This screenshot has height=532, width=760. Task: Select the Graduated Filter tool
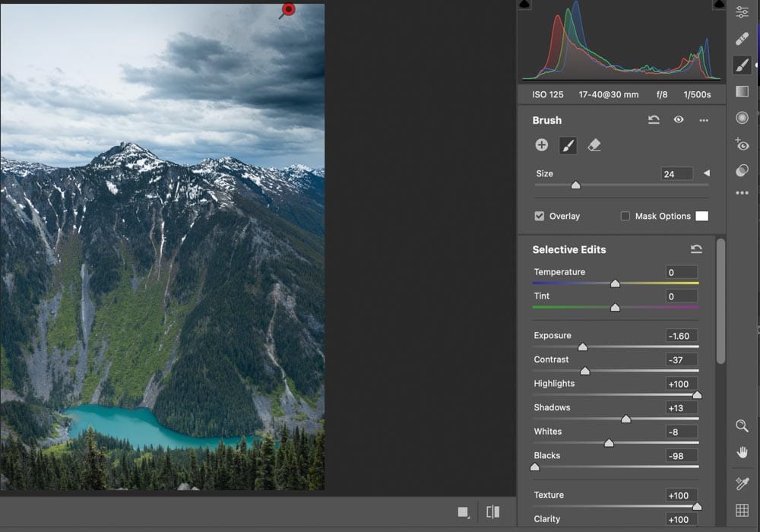(x=743, y=91)
